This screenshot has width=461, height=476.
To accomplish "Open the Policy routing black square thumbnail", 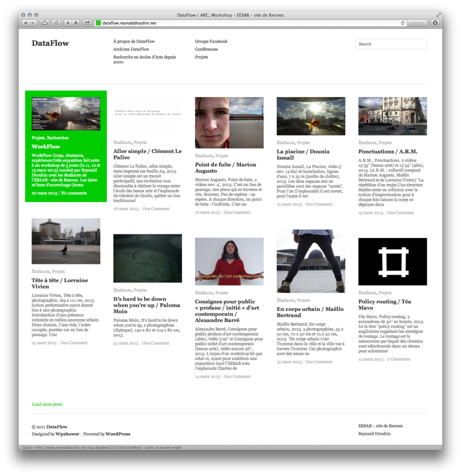I will coord(392,261).
